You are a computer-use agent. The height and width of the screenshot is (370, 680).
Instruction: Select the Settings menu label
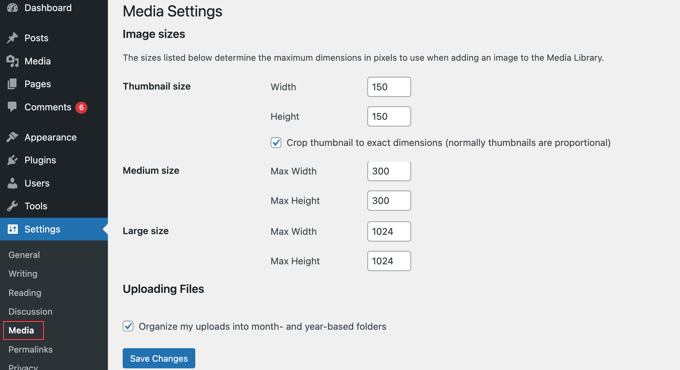pyautogui.click(x=42, y=229)
